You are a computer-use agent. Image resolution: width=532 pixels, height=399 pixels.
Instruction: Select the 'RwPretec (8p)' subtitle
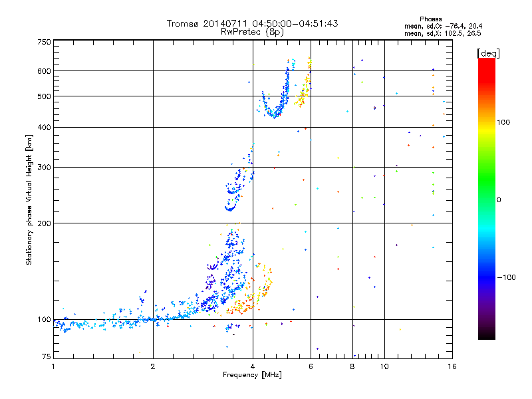252,32
